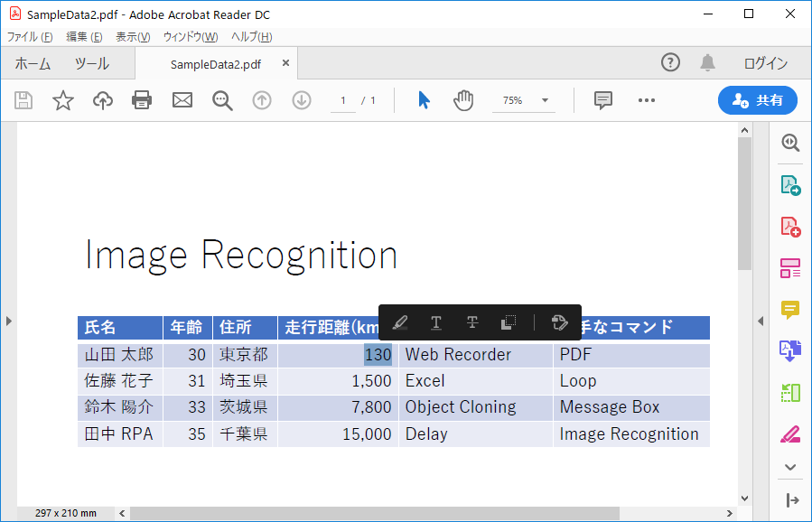
Task: Expand left navigation pane arrow
Action: (9, 322)
